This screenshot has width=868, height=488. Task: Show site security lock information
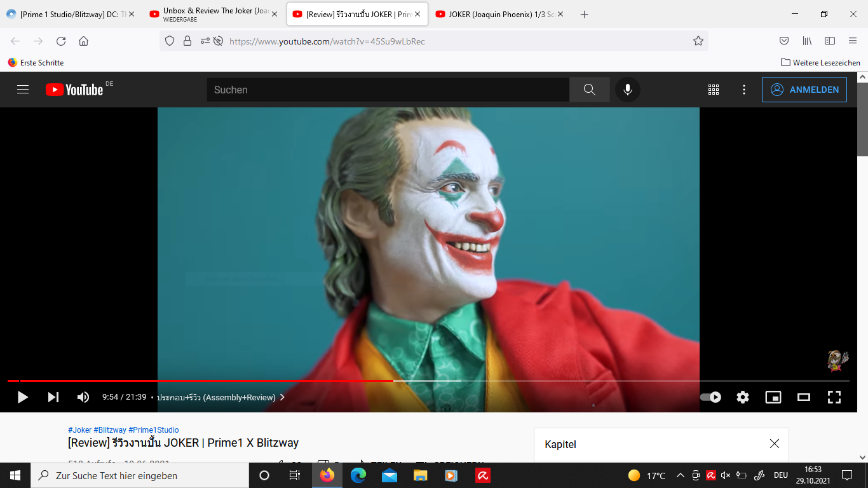[x=187, y=41]
